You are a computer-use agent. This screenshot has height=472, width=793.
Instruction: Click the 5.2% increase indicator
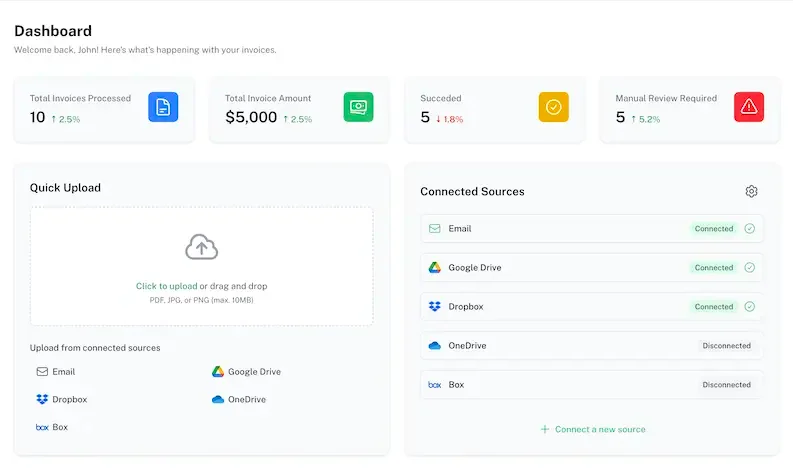645,119
